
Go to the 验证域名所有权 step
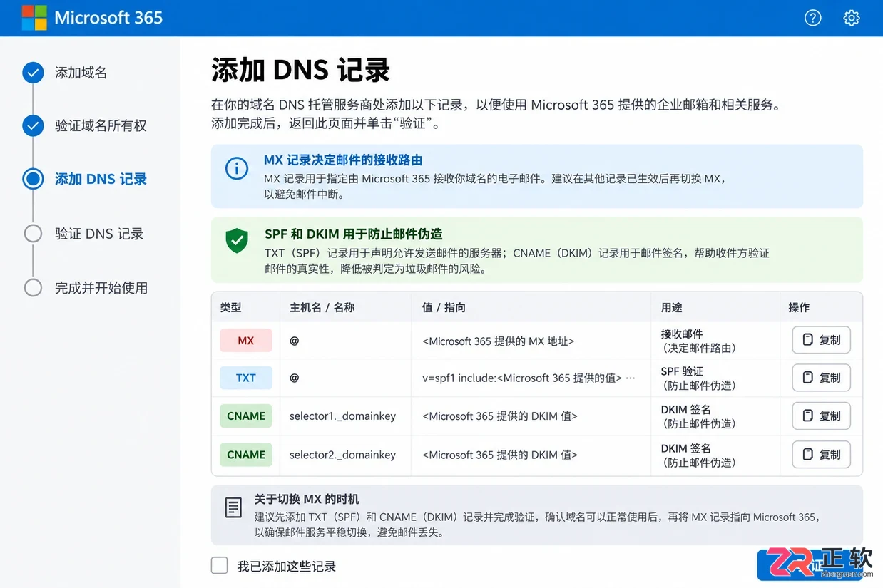101,126
